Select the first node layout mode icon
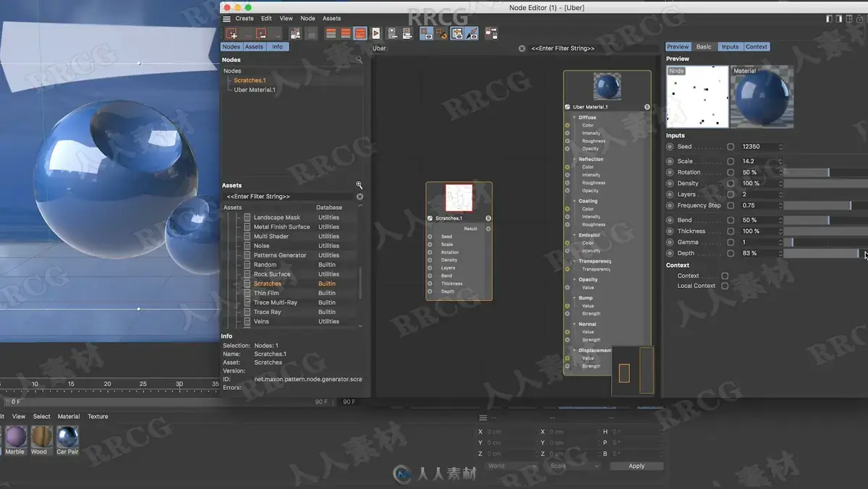Viewport: 868px width, 489px height. click(x=331, y=33)
